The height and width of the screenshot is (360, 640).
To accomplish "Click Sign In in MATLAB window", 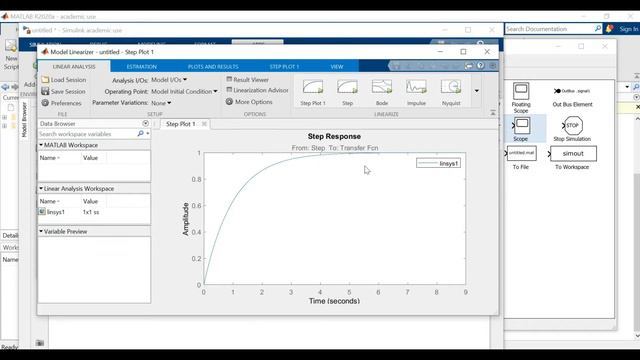I will 629,29.
